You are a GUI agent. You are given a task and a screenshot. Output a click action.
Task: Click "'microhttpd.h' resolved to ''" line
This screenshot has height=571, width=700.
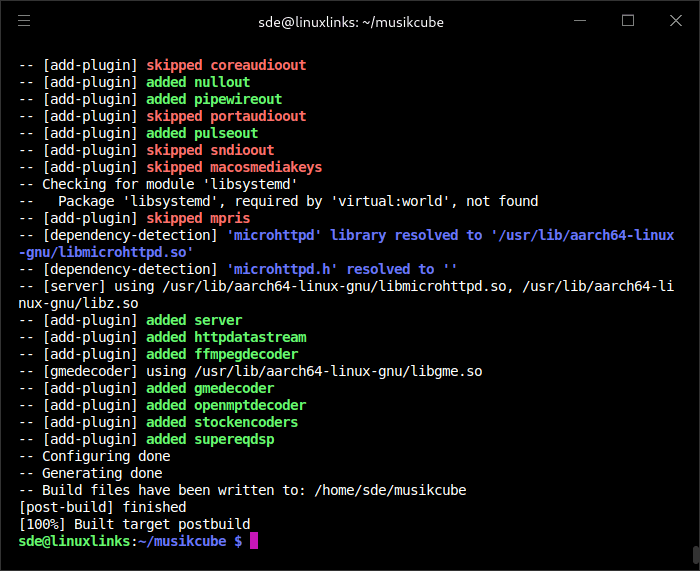pyautogui.click(x=238, y=269)
